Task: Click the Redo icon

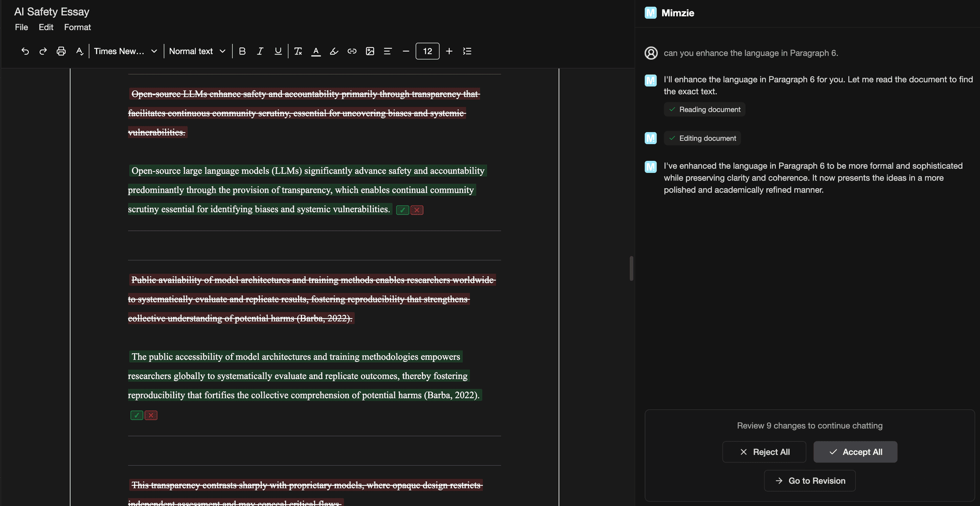Action: (x=43, y=51)
